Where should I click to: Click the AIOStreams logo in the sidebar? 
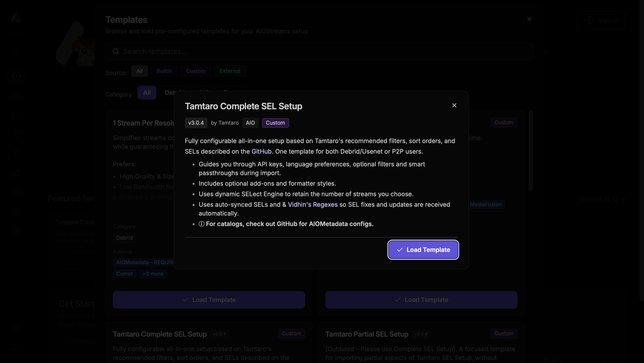pos(16,18)
